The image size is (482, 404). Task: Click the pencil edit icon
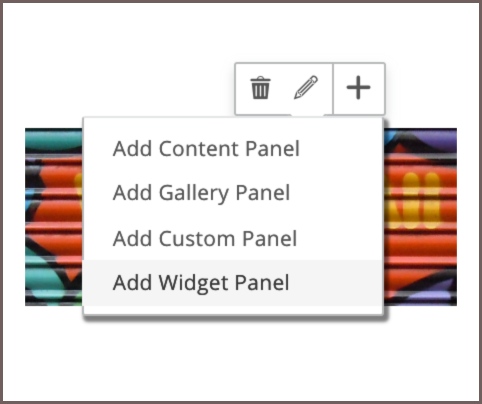[306, 88]
